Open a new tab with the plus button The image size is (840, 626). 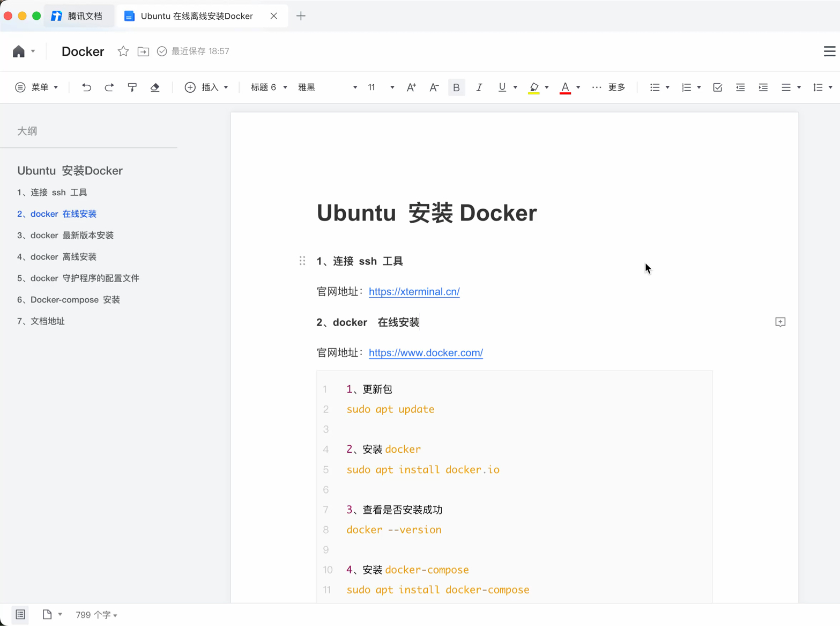301,16
